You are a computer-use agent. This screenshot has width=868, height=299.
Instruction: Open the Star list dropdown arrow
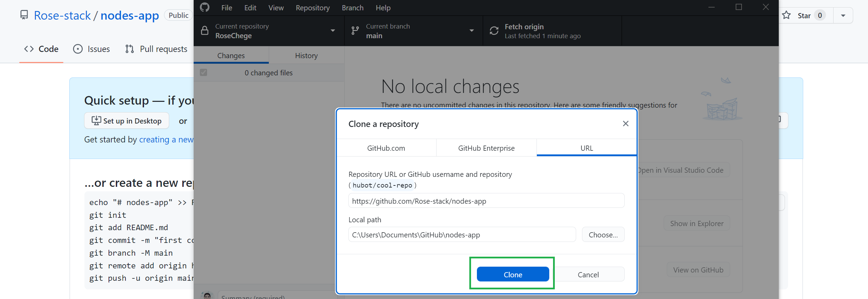843,15
